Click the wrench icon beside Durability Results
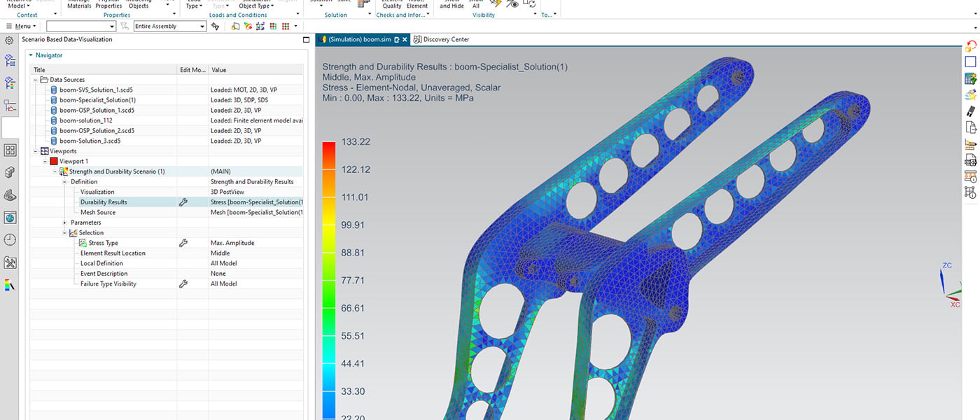The width and height of the screenshot is (980, 420). (183, 202)
